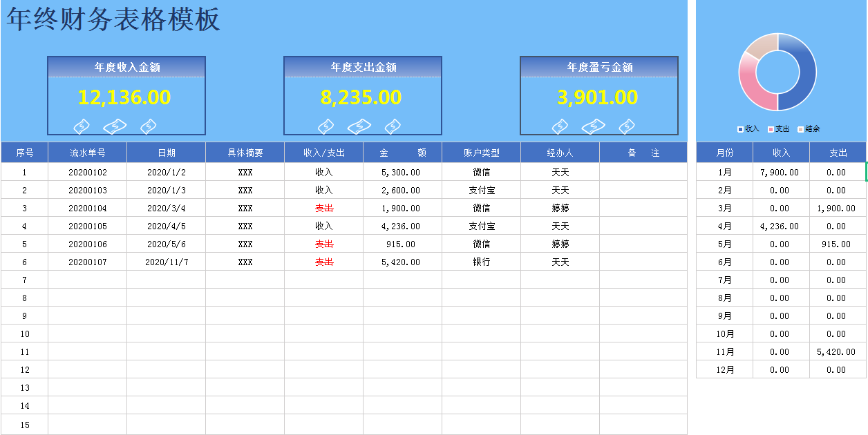Select cell 20200106 in the 流水单号 column

(88, 244)
